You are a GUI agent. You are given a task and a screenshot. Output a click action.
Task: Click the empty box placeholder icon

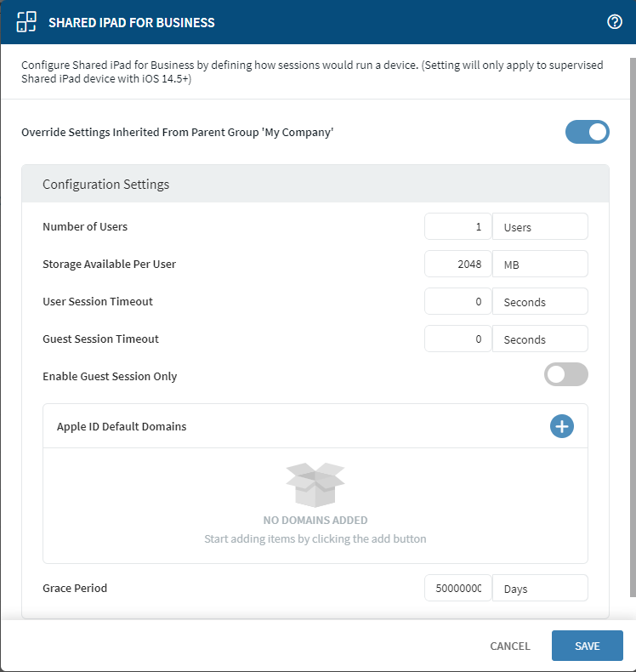pos(315,486)
